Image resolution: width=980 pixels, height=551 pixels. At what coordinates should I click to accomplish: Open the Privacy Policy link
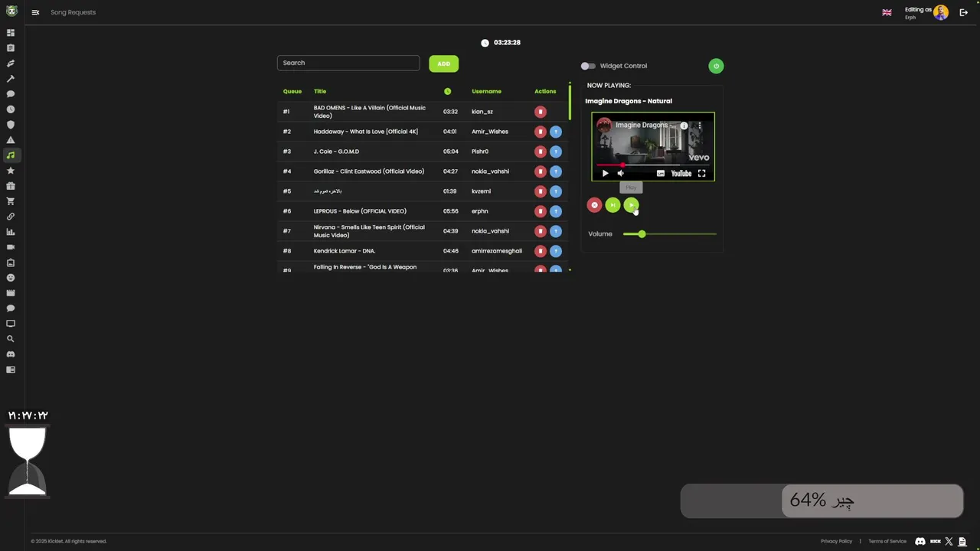836,541
